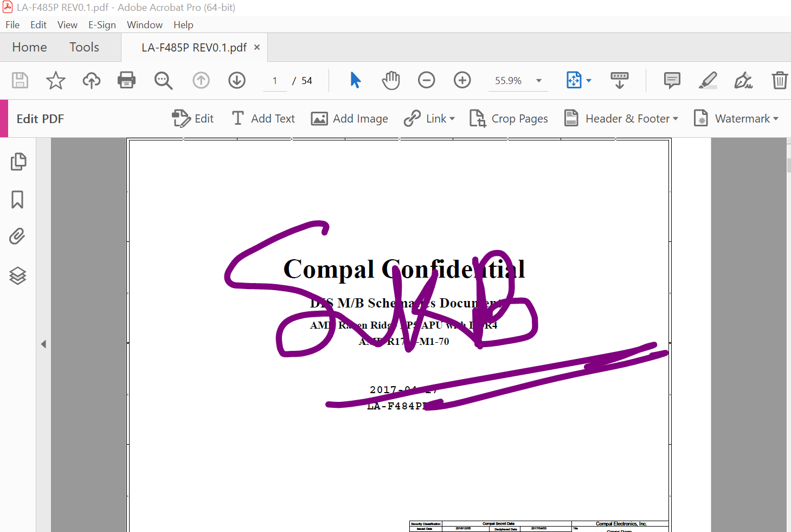This screenshot has width=791, height=532.
Task: Show the Attachments paperclip panel
Action: (x=17, y=236)
